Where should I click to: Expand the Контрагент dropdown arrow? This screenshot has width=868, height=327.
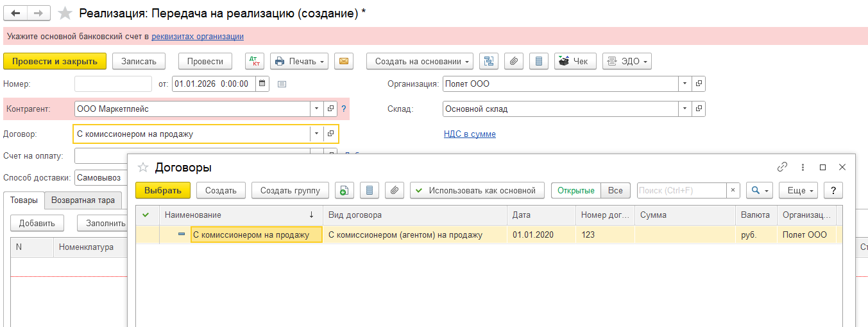point(316,109)
